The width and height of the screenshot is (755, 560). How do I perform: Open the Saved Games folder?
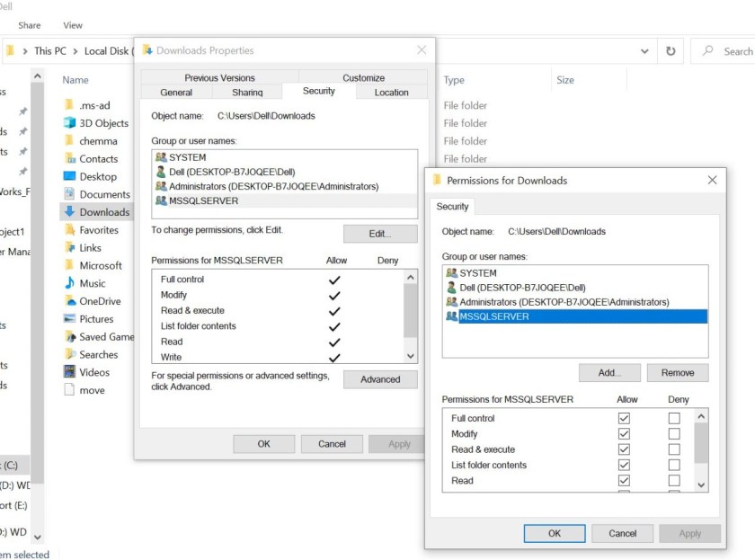pyautogui.click(x=99, y=336)
